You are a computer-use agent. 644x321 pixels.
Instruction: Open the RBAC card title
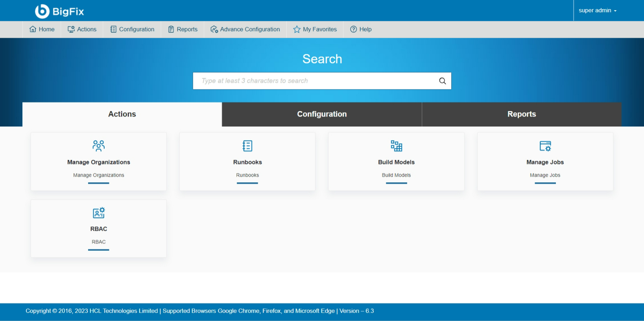pos(99,229)
